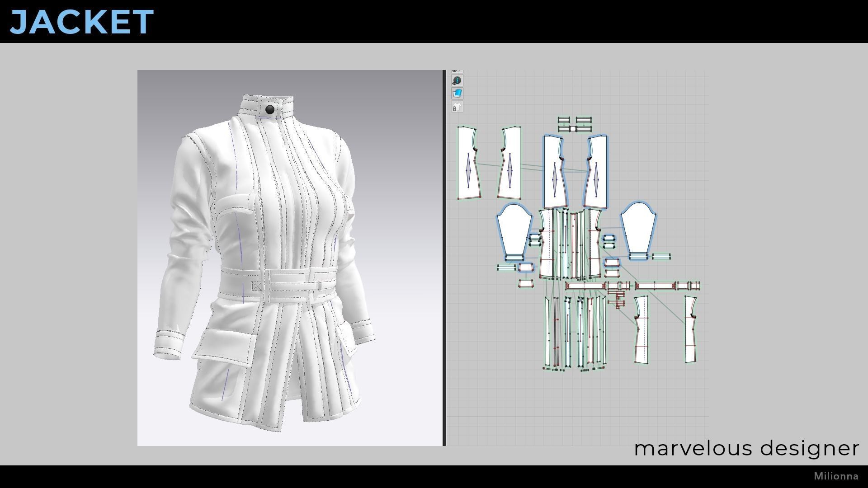Click the "JACKET" title text

82,21
